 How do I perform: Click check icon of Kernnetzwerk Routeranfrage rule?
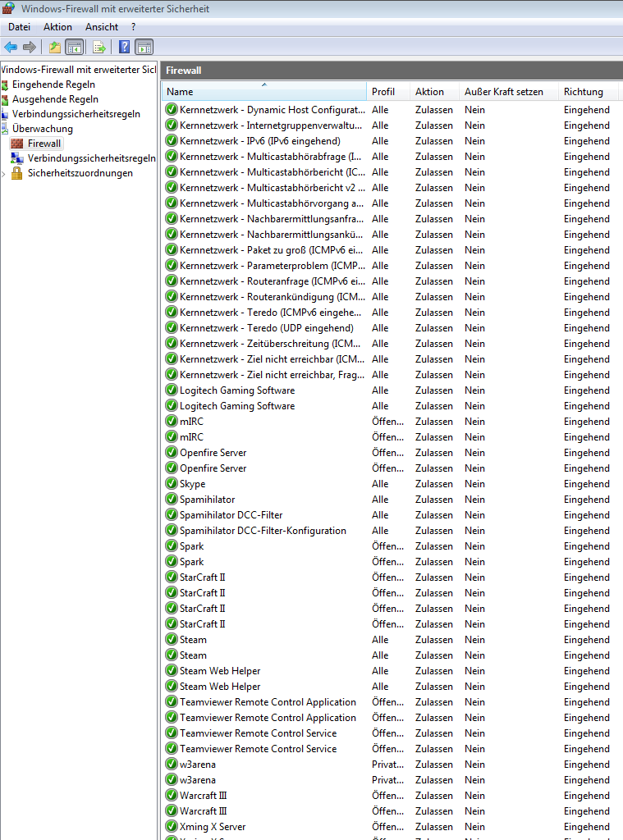[171, 281]
